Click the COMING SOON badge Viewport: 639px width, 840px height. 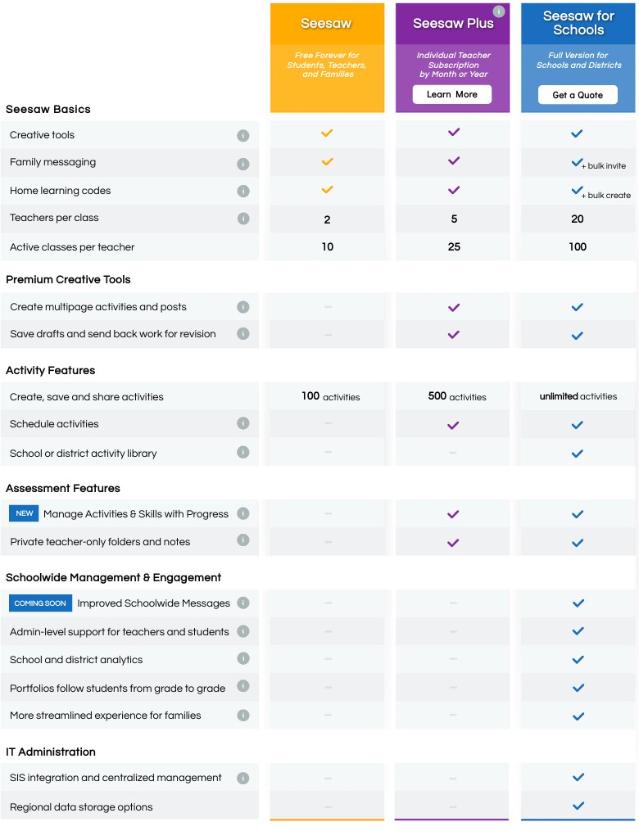coord(40,603)
